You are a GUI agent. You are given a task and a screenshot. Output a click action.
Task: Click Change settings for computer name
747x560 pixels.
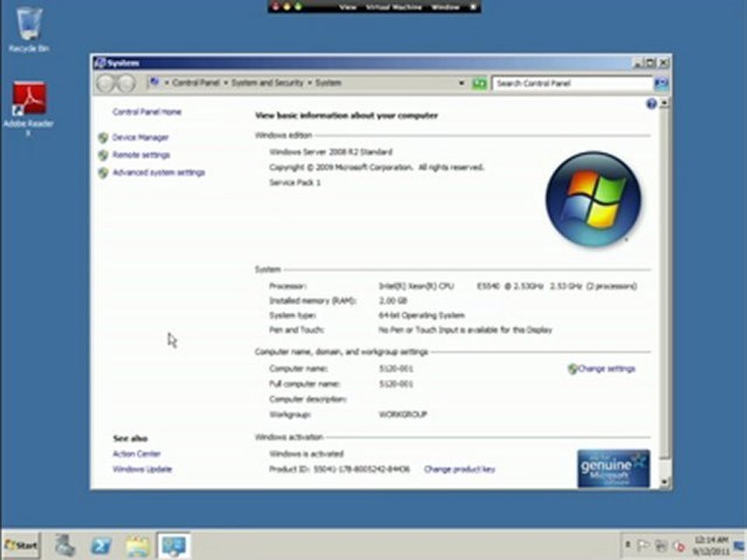click(606, 369)
